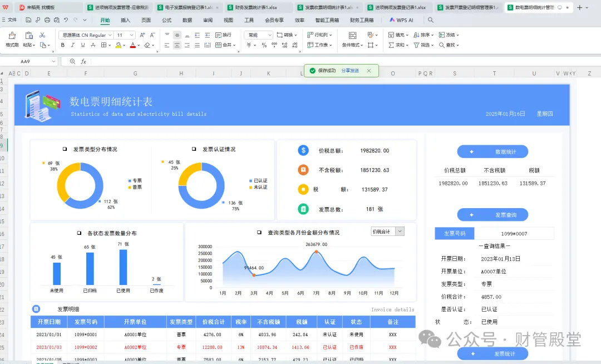Switch to the 插入 ribbon tab
This screenshot has height=364, width=601.
click(125, 20)
